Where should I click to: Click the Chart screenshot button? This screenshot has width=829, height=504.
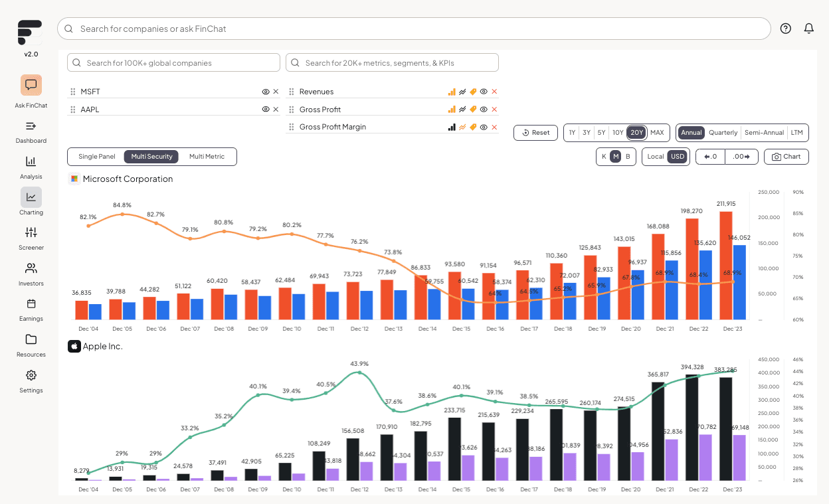(x=787, y=157)
